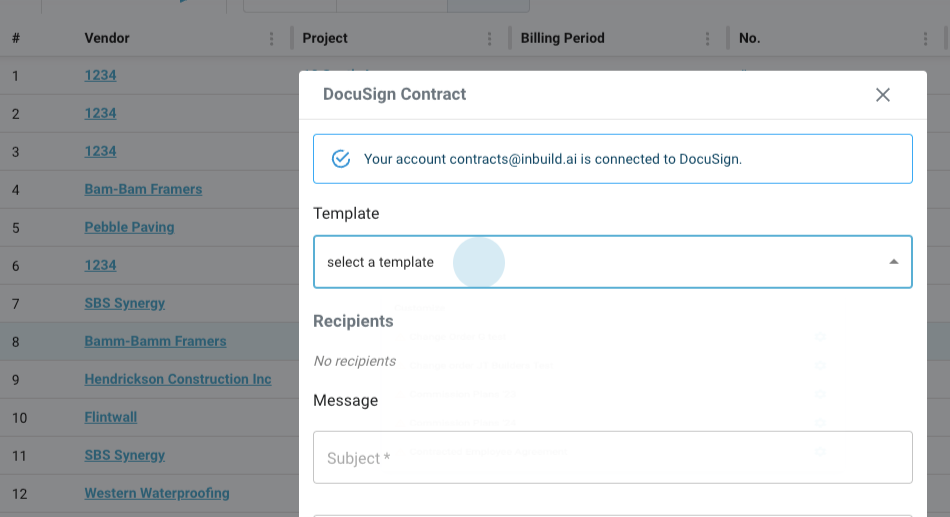Open the Billing Period column options menu
The height and width of the screenshot is (517, 950).
(x=708, y=39)
